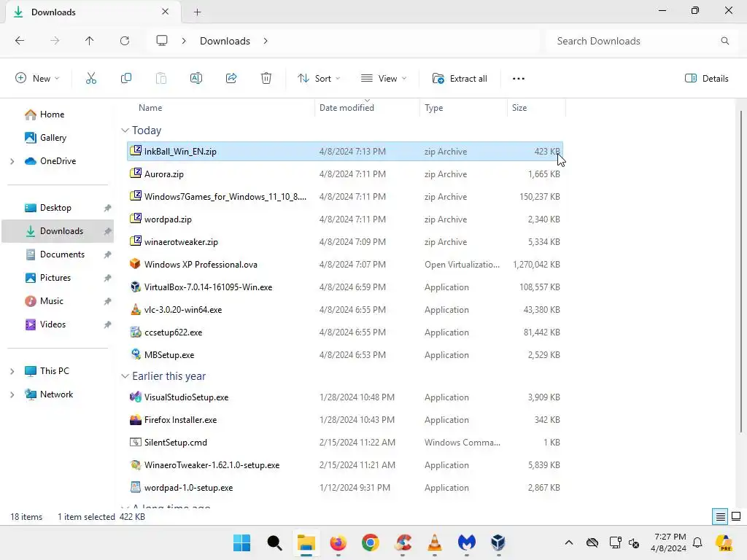Select vlc-3.0.20-win64.exe file

click(345, 310)
